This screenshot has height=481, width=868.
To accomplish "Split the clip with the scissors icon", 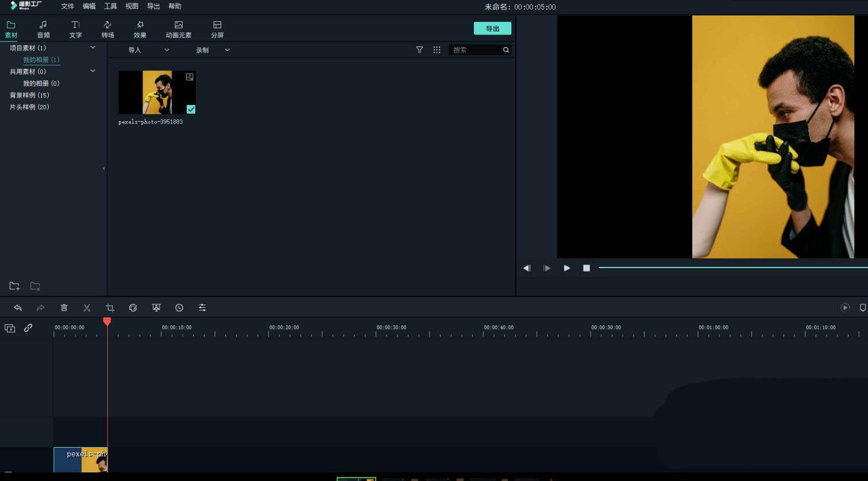I will point(87,308).
